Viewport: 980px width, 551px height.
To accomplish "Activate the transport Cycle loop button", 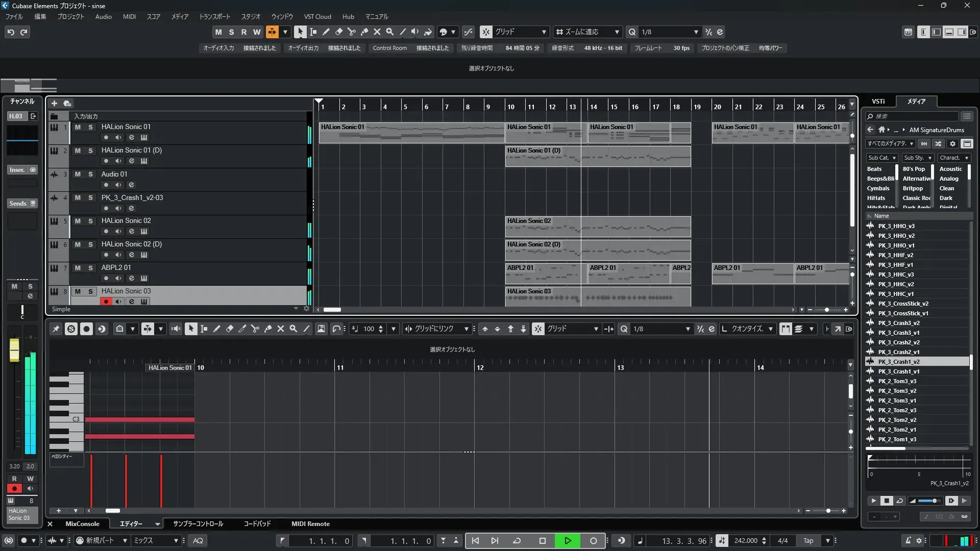I will point(517,541).
